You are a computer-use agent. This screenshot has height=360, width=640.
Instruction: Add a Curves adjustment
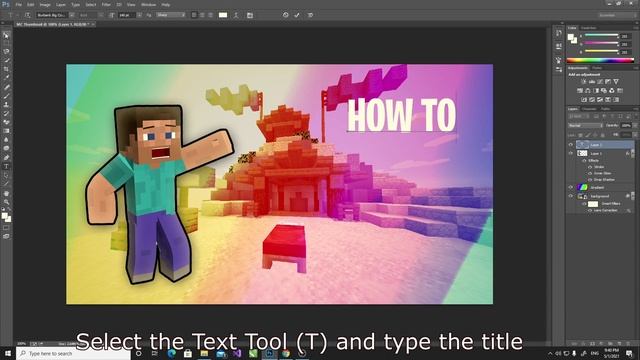click(x=600, y=82)
